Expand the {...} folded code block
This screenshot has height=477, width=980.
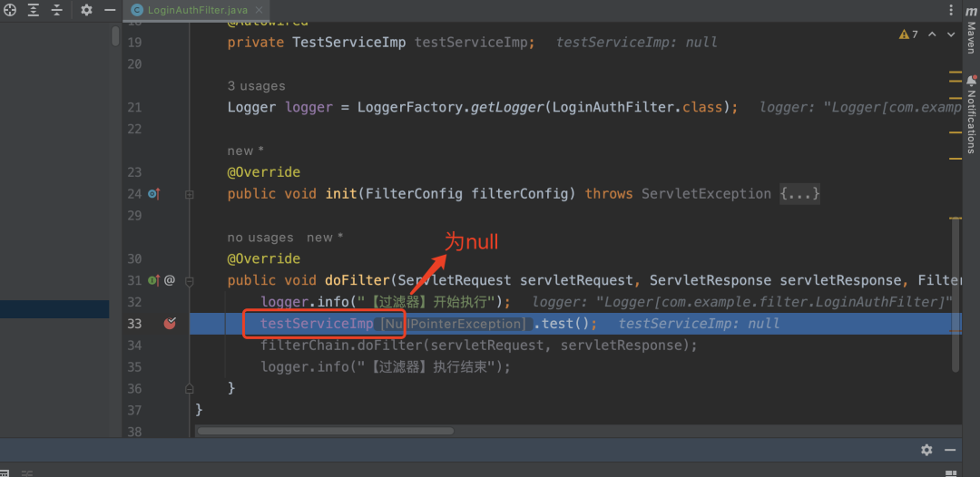pyautogui.click(x=799, y=194)
